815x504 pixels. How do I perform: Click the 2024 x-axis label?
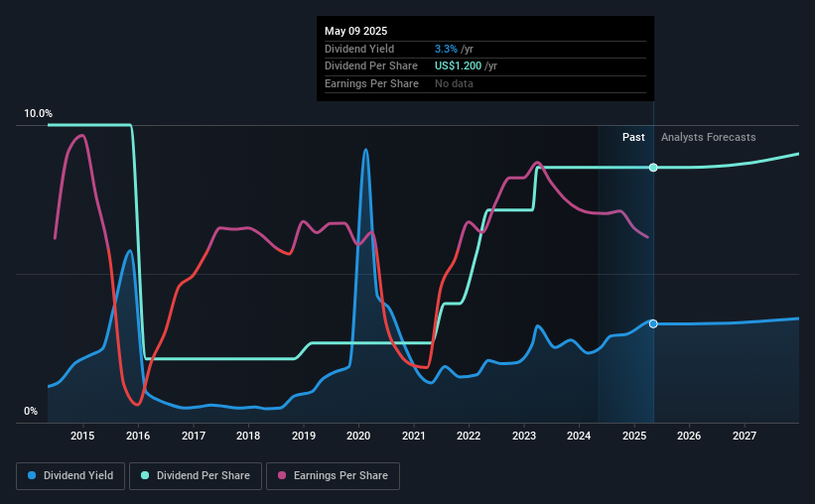[579, 436]
